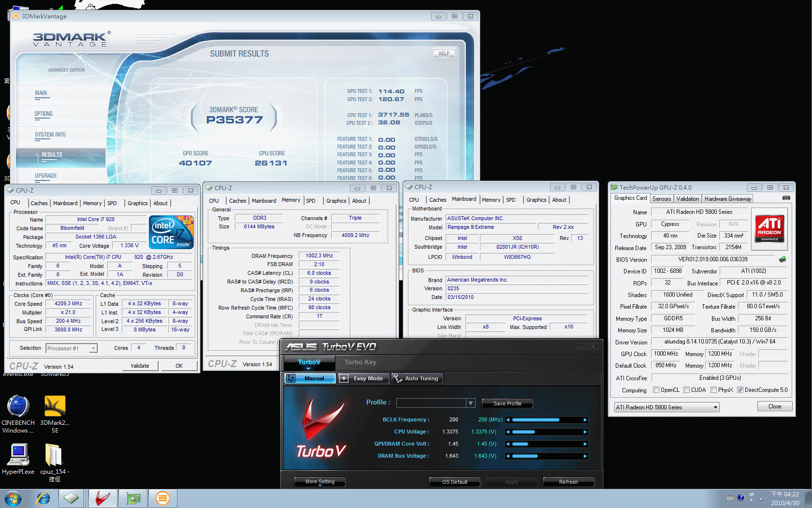Click the ATI Radeon logo in GPU-Z
Image resolution: width=812 pixels, height=508 pixels.
point(769,229)
